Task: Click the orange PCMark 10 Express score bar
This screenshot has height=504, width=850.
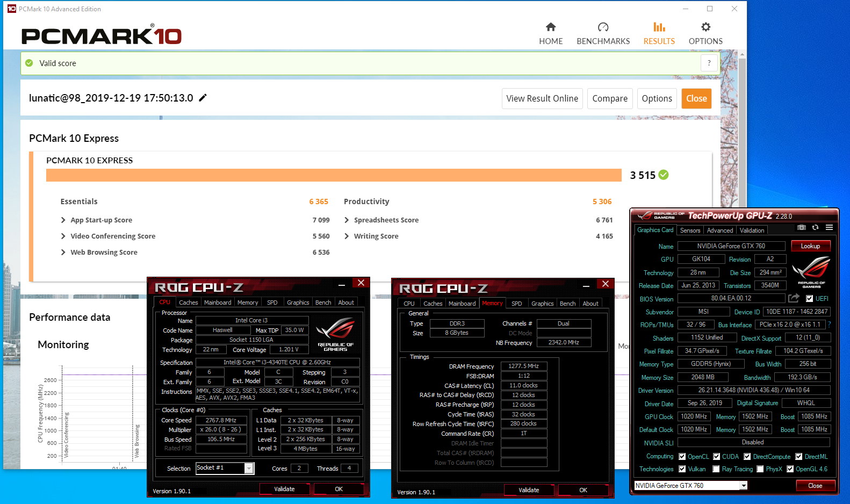Action: [334, 175]
